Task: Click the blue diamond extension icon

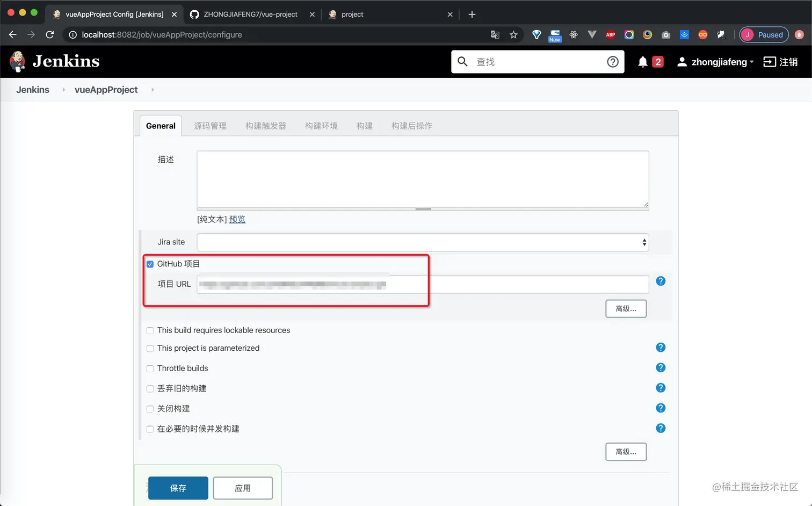Action: coord(536,34)
